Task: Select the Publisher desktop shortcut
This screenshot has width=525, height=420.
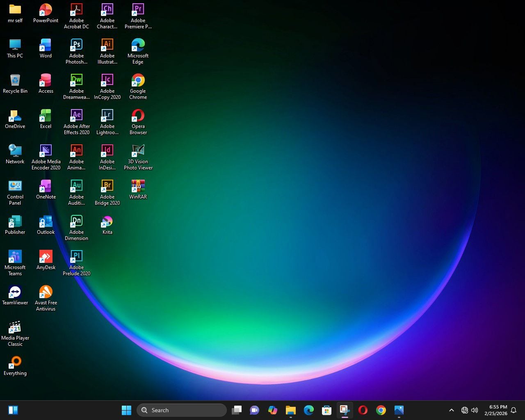Action: click(15, 225)
